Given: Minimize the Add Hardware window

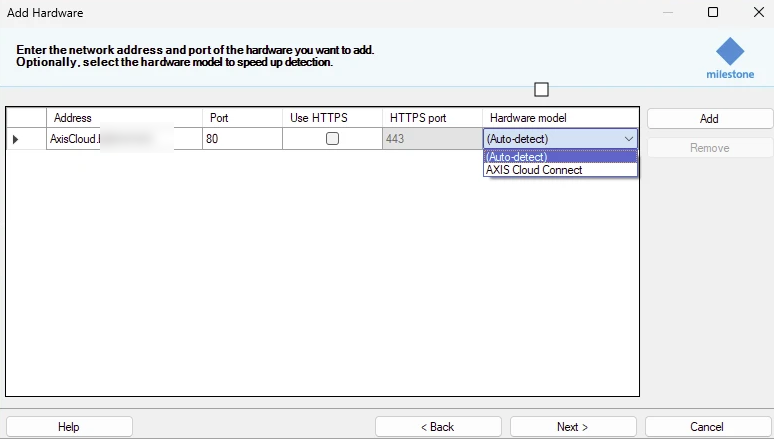Looking at the screenshot, I should click(668, 12).
